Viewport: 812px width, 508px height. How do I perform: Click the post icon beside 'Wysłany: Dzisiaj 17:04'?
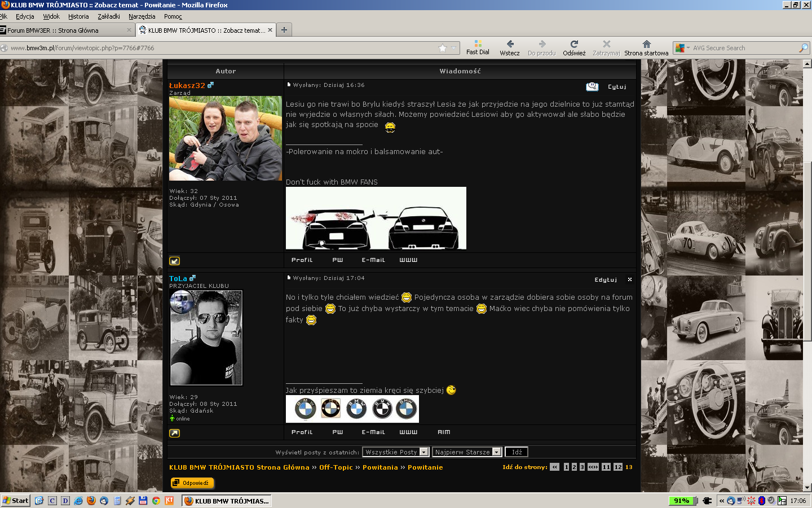point(289,278)
